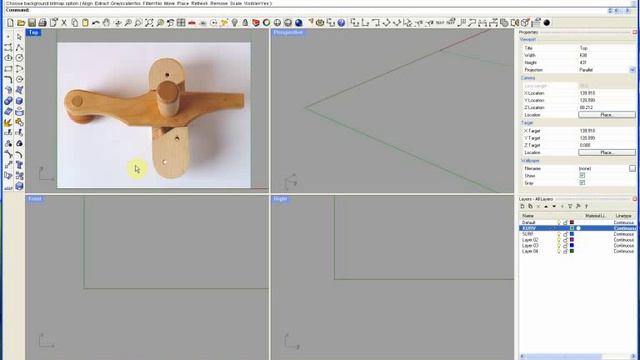
Task: Toggle visibility bulb of Layer 03
Action: (559, 246)
